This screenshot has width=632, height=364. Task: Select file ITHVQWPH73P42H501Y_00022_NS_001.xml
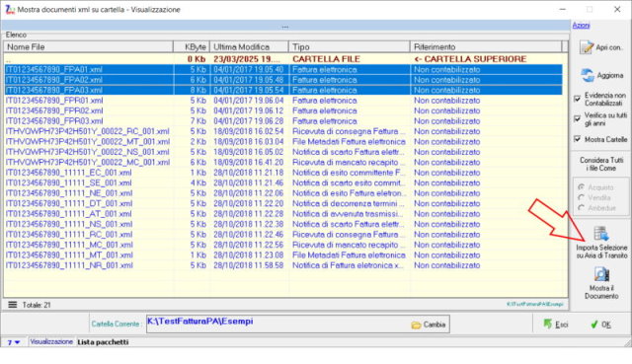[283, 152]
